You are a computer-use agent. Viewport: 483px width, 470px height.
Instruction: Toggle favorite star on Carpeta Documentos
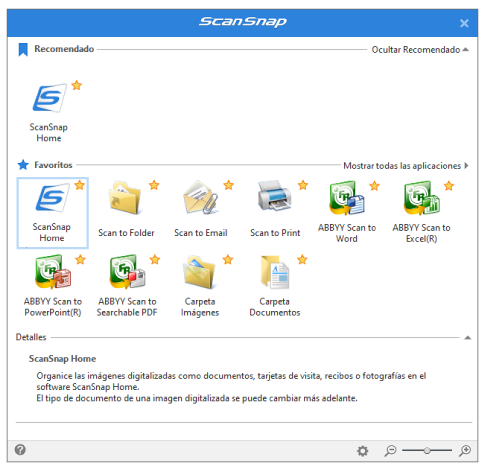point(302,259)
